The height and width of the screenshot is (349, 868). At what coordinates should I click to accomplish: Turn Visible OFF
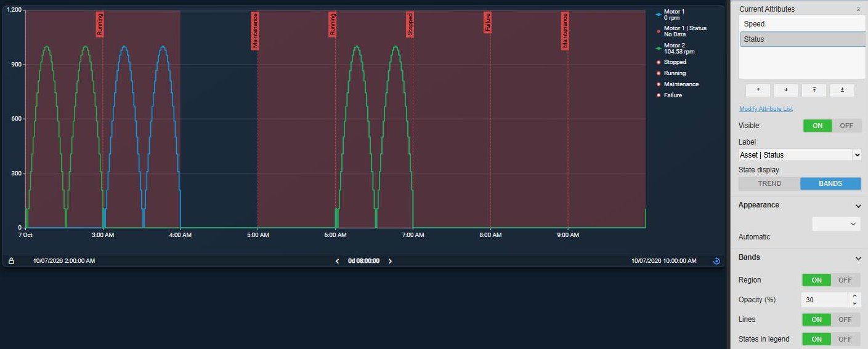[x=846, y=126]
